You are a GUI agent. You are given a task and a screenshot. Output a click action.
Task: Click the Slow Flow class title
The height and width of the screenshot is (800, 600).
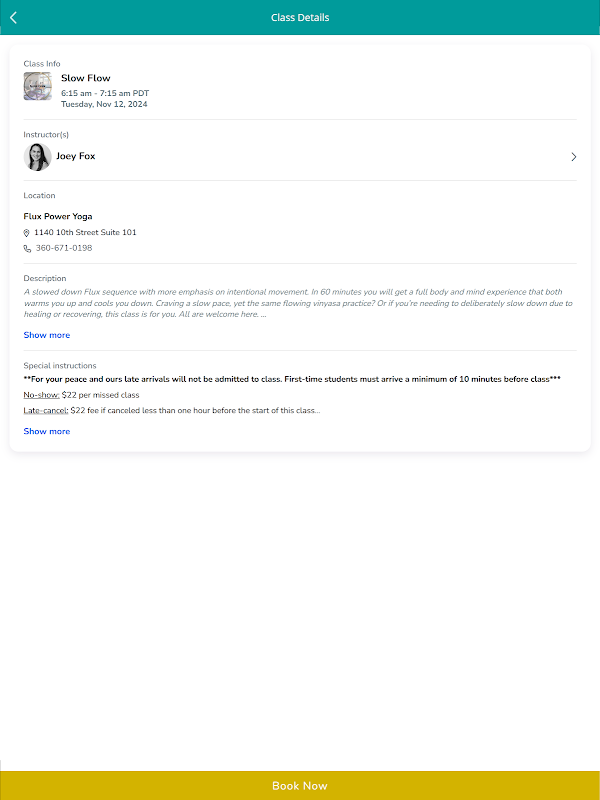tap(86, 78)
